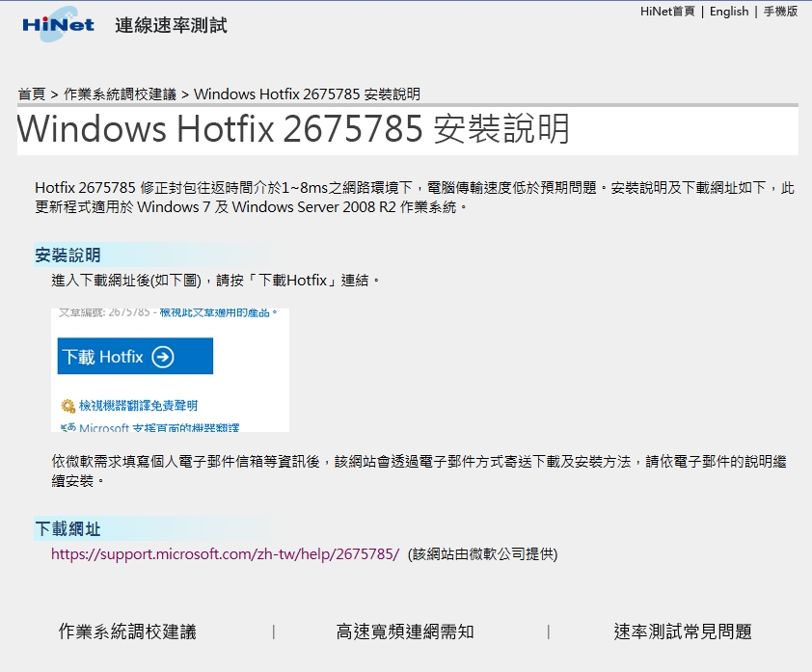Open 速率測試常見問題 in the footer menu
This screenshot has width=812, height=672.
(x=683, y=632)
